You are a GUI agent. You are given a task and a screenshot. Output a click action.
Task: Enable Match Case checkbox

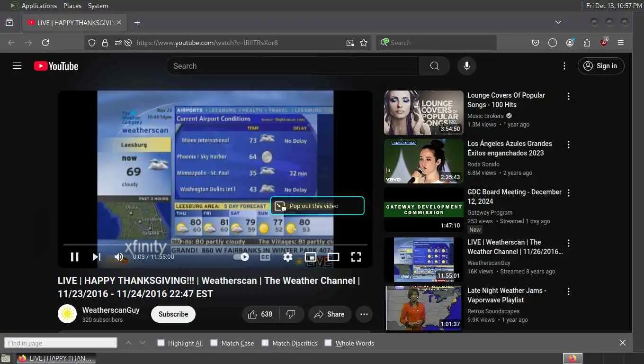tap(214, 343)
